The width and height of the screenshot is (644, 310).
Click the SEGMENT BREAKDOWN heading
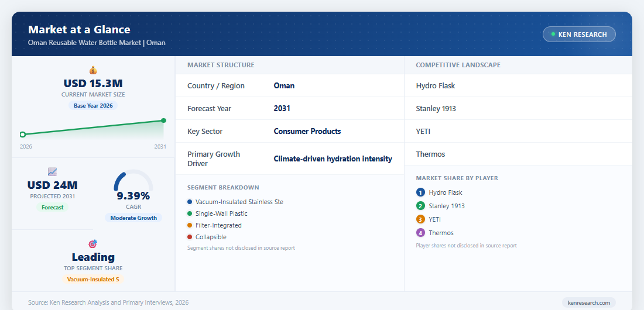click(x=224, y=187)
